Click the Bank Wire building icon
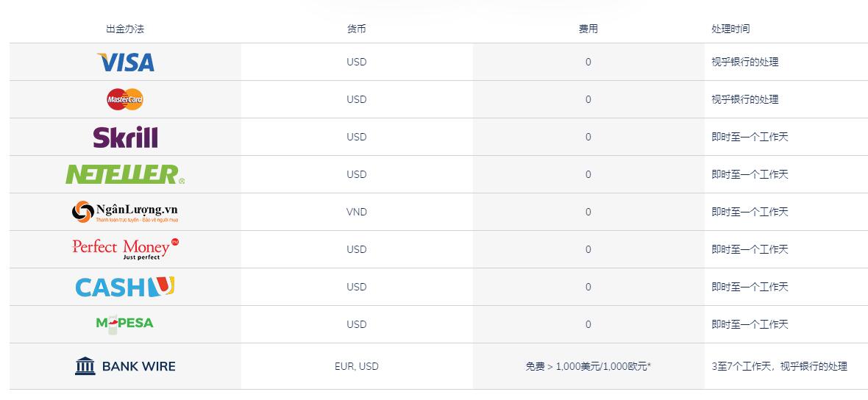The width and height of the screenshot is (868, 400). [x=85, y=366]
